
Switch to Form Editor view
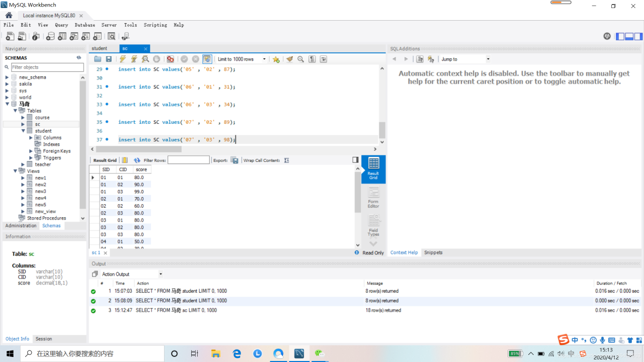(373, 198)
